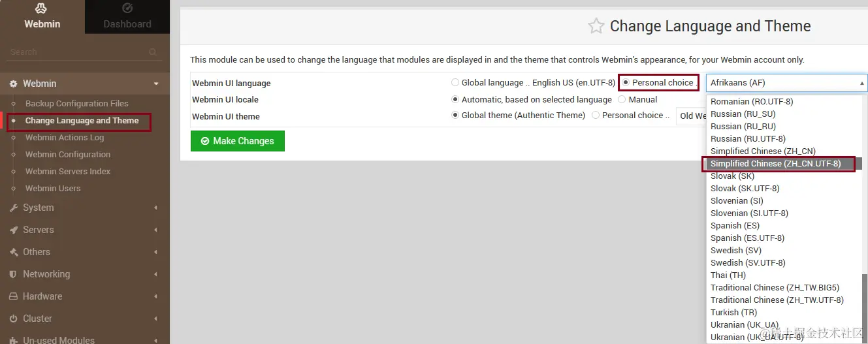The image size is (868, 344).
Task: Choose Swedish (SV) option
Action: click(x=784, y=251)
